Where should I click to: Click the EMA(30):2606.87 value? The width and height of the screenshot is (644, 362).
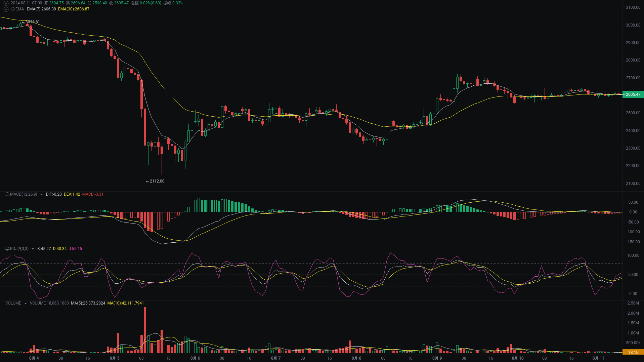click(x=74, y=9)
